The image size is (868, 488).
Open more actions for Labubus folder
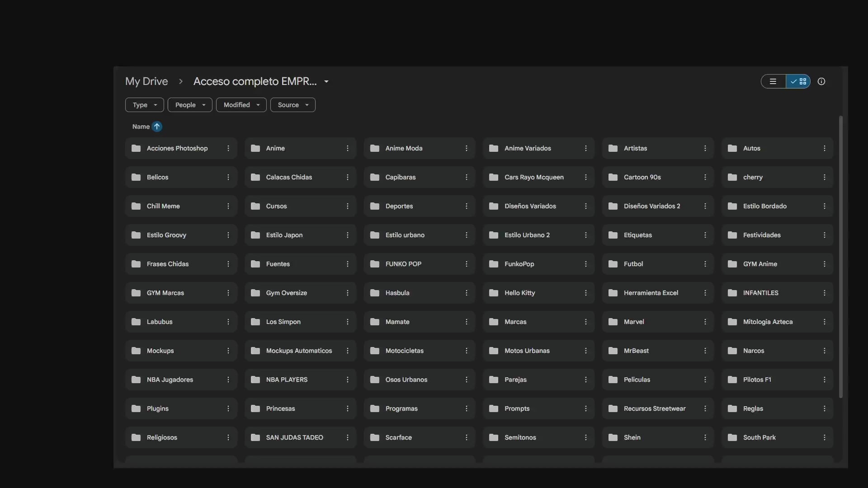[x=228, y=322]
